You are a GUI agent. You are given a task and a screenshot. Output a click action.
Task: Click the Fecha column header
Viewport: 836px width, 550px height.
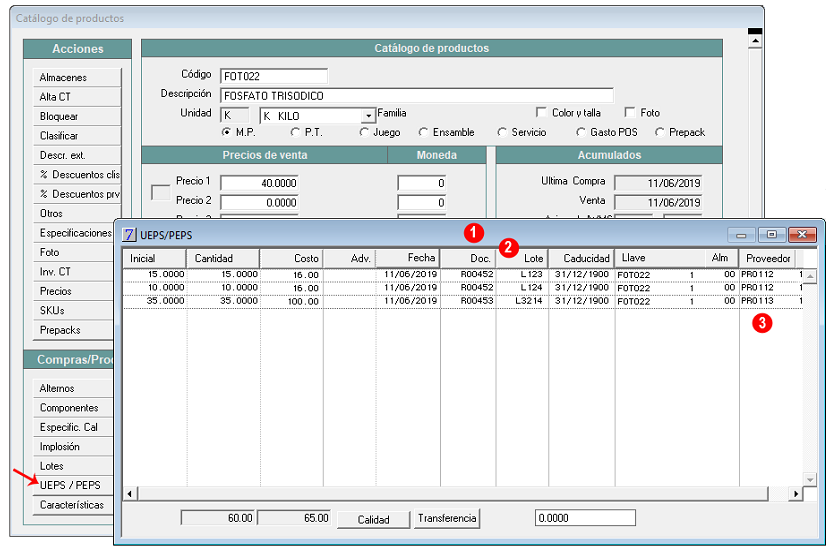408,258
